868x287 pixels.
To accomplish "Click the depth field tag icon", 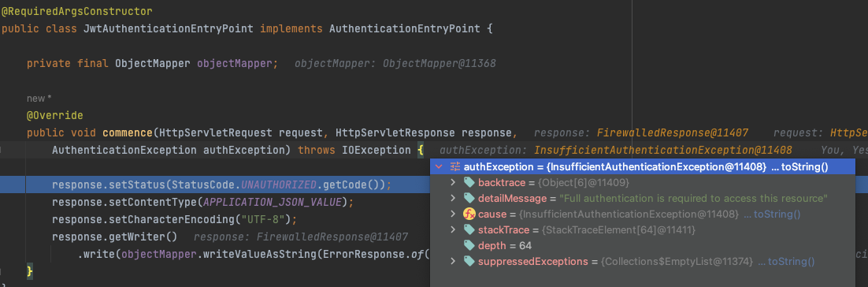I will click(x=469, y=245).
